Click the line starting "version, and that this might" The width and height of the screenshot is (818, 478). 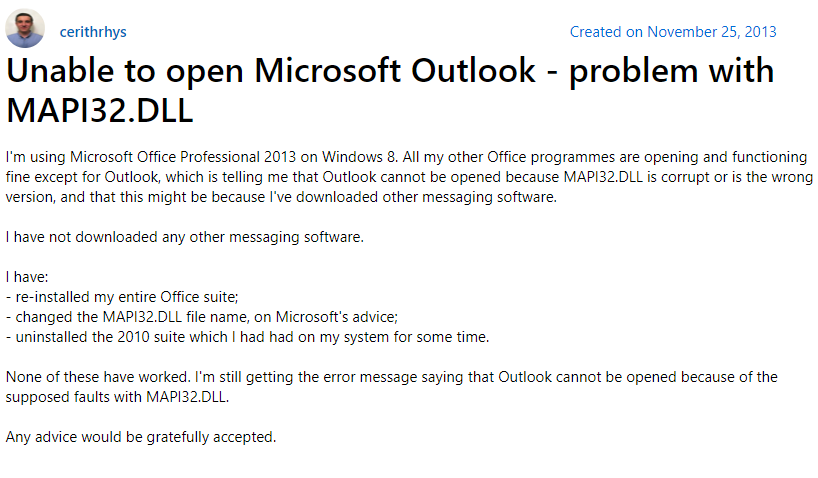(281, 197)
